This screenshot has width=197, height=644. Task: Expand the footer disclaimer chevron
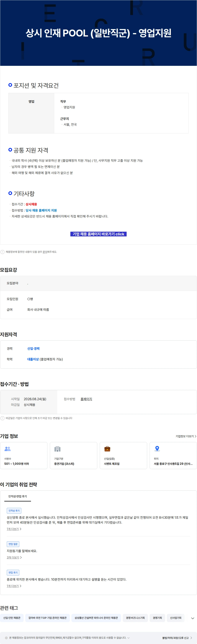pyautogui.click(x=128, y=638)
